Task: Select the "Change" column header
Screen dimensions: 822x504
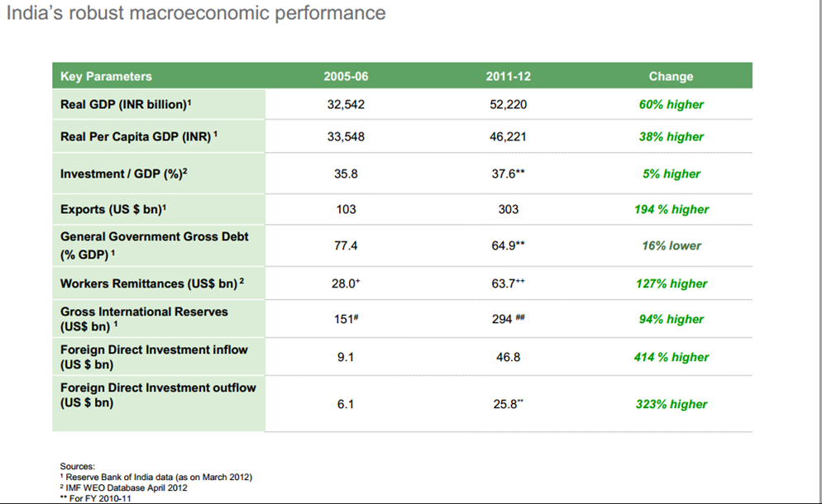Action: [671, 77]
